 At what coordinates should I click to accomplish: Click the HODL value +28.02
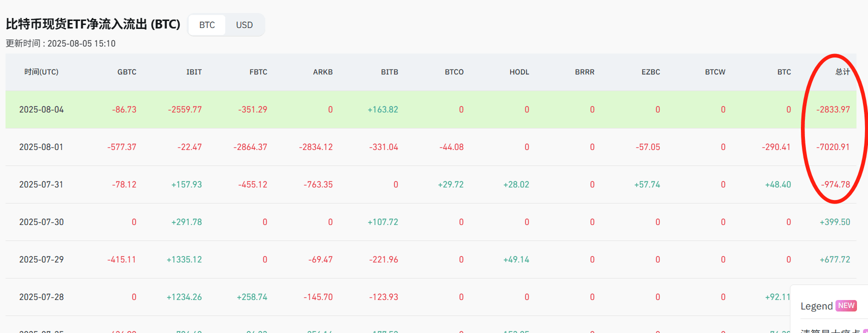(x=517, y=184)
